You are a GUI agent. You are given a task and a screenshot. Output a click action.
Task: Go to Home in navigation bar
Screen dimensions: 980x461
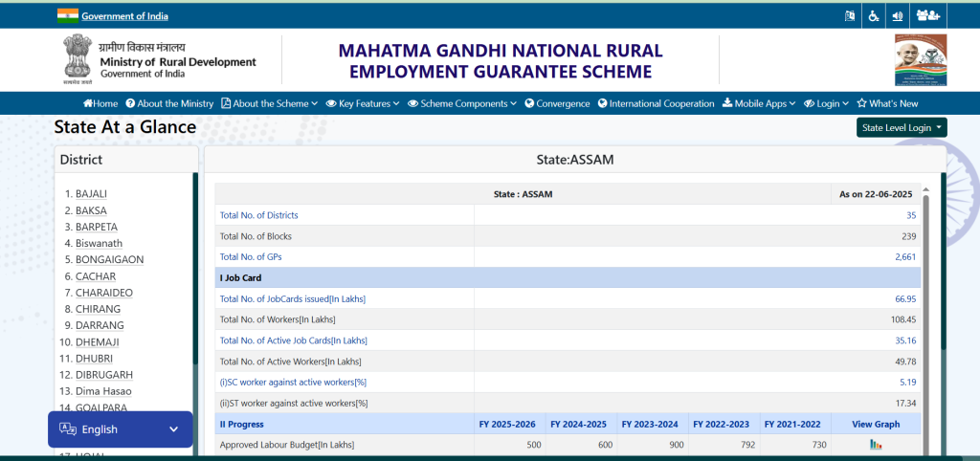100,103
